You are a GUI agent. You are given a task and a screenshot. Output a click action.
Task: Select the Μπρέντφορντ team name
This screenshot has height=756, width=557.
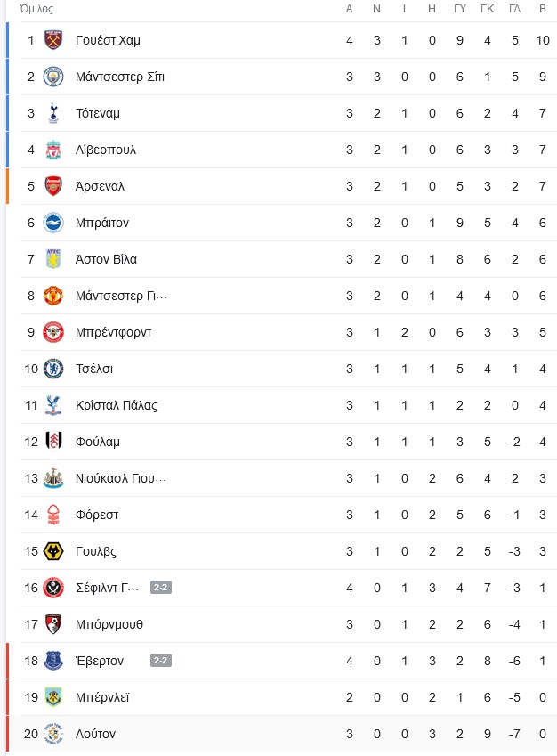(113, 332)
